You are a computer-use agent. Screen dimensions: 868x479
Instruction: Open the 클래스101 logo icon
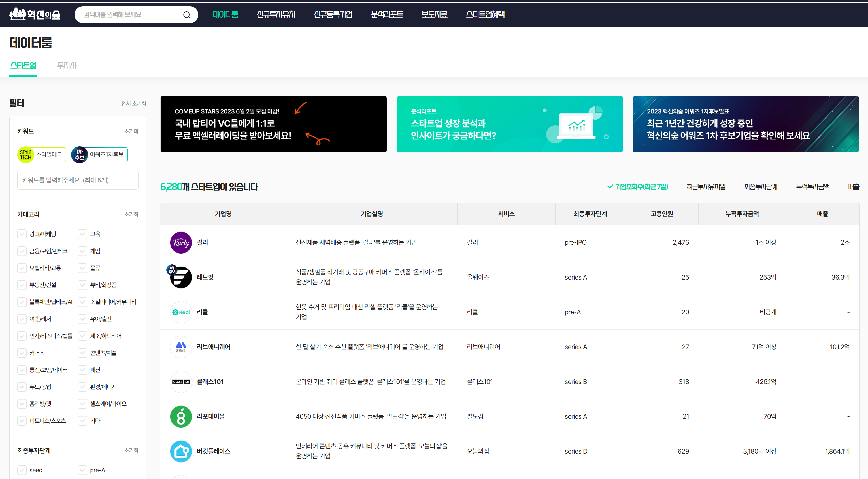click(181, 382)
